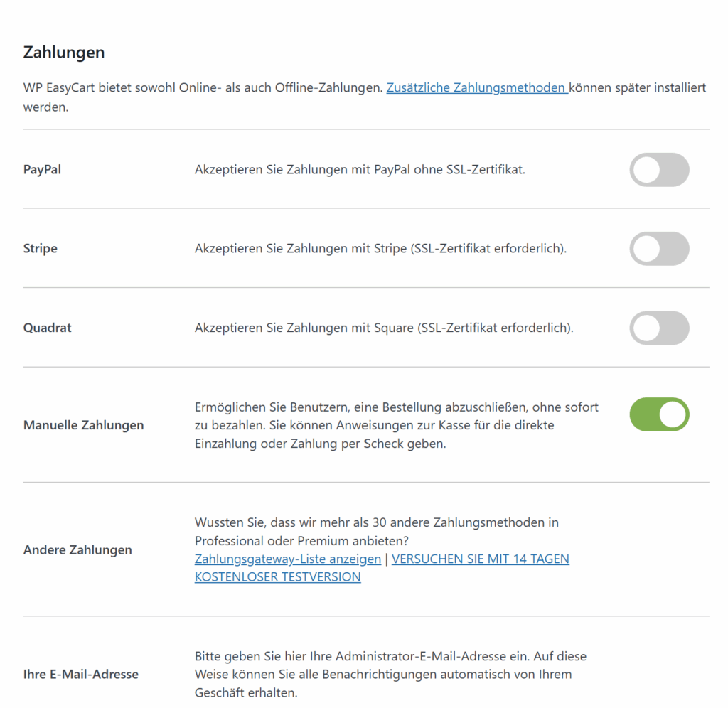This screenshot has height=708, width=728.
Task: Click the manual payments description text
Action: (396, 425)
